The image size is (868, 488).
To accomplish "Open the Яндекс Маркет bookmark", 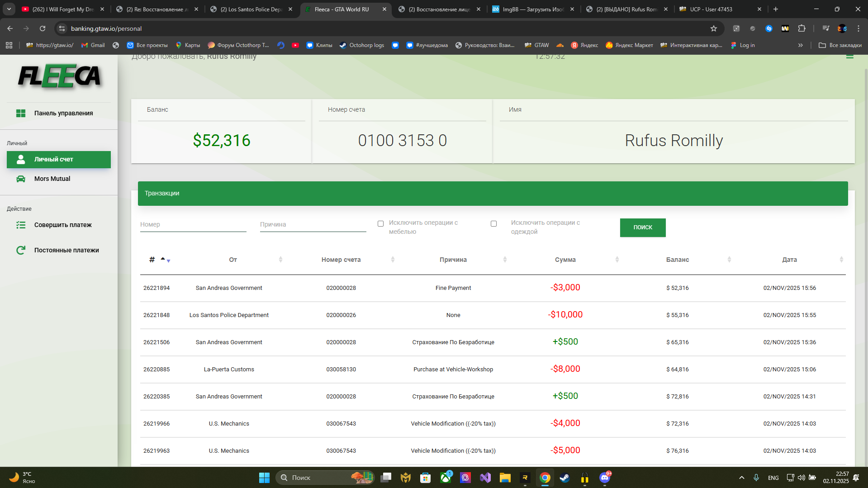I will pyautogui.click(x=629, y=45).
